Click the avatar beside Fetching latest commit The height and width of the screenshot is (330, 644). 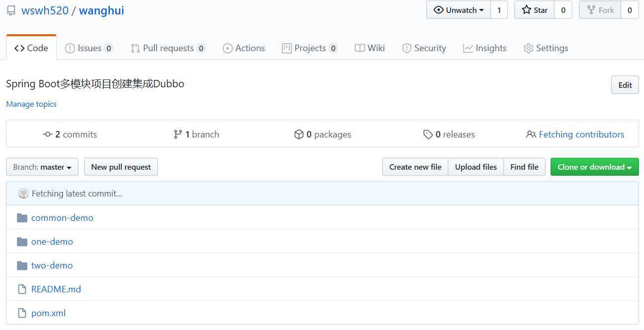click(x=23, y=194)
